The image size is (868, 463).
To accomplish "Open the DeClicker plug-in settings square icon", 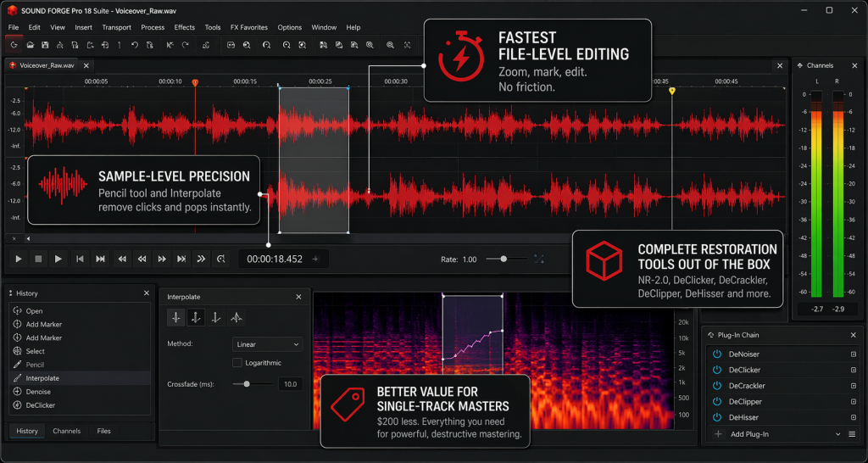I will pyautogui.click(x=853, y=370).
